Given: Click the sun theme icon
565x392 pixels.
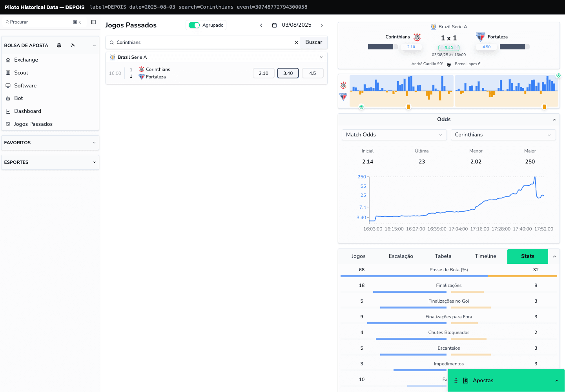Looking at the screenshot, I should (x=73, y=45).
